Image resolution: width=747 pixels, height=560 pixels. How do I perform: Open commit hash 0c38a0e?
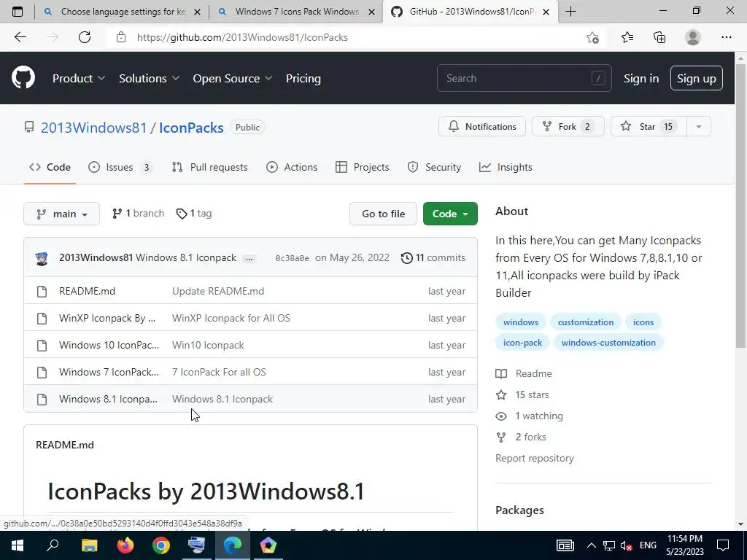click(x=292, y=258)
